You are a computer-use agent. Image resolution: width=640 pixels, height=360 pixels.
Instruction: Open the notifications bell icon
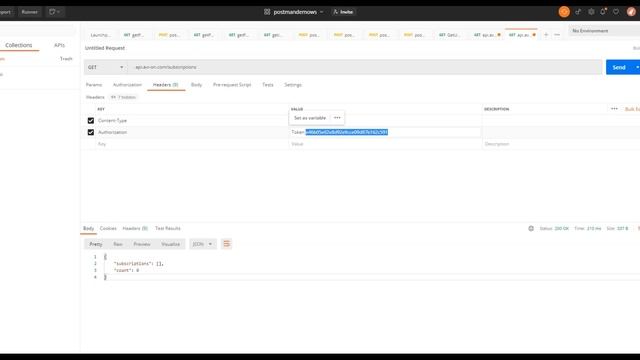[x=603, y=12]
